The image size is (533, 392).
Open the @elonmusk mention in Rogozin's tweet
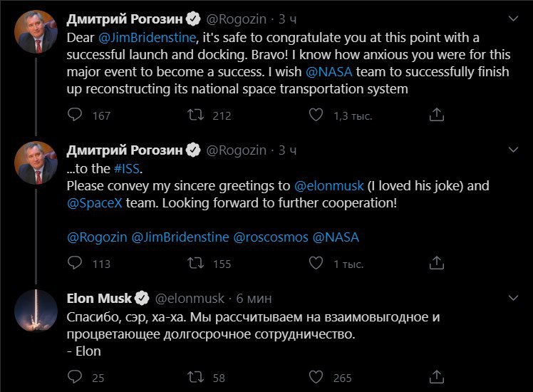(328, 186)
